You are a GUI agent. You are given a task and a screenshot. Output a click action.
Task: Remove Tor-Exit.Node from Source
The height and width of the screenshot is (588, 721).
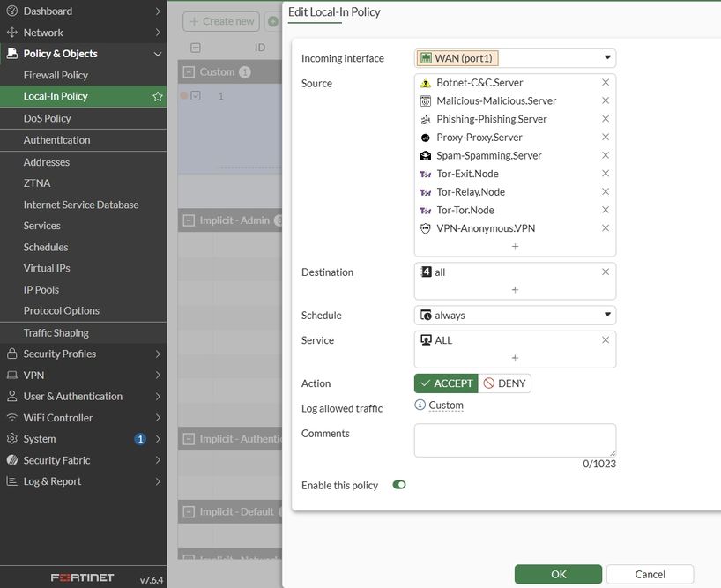click(x=606, y=174)
